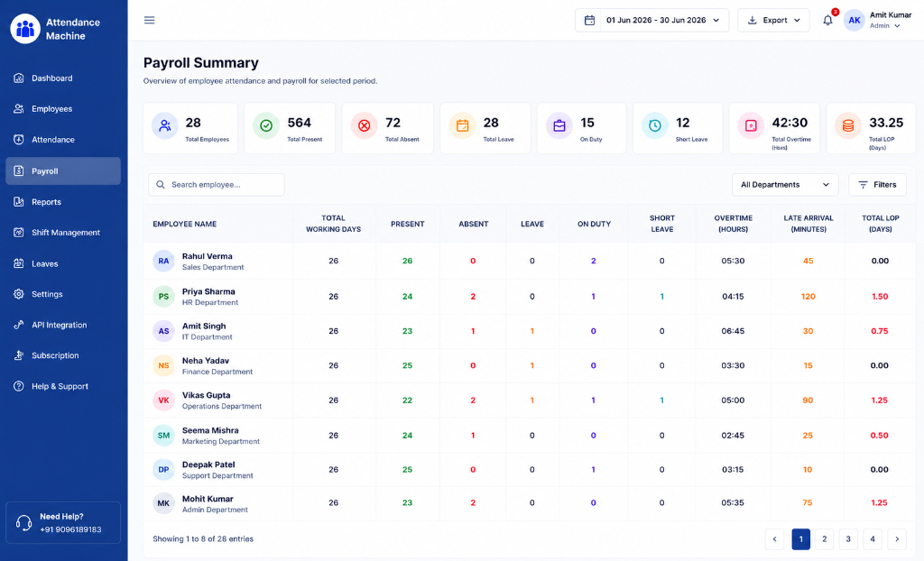Open Neha Yadav's employee name
Image resolution: width=924 pixels, height=561 pixels.
(206, 361)
